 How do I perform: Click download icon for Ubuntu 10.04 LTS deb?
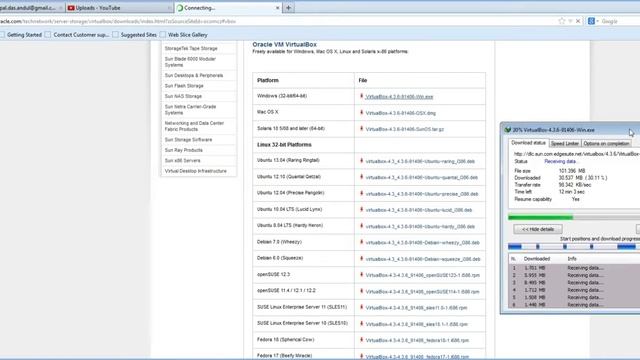coord(361,209)
